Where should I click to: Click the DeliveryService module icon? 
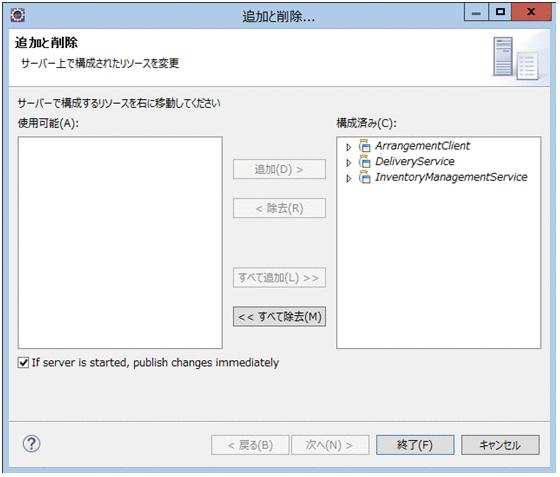[x=365, y=162]
